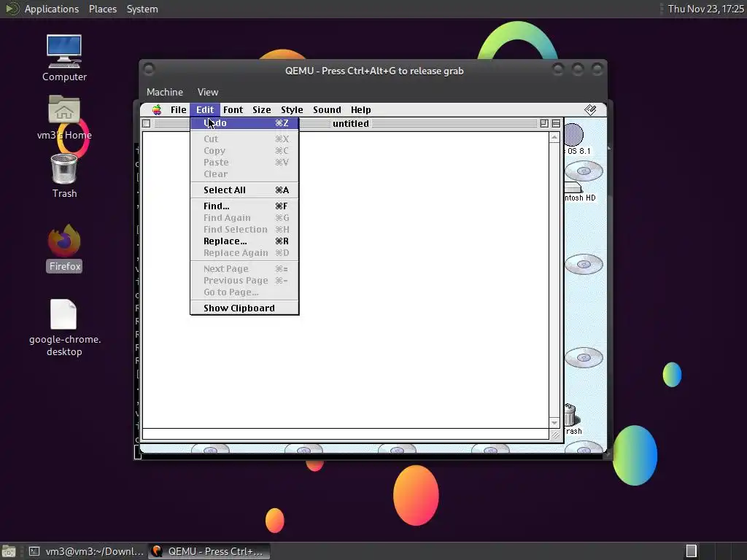Open the vm3's Home folder icon

[64, 109]
